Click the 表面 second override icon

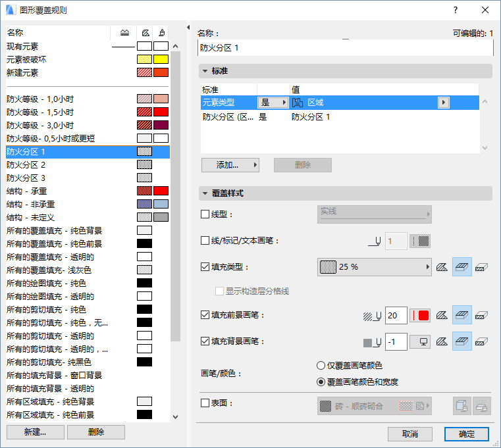[481, 406]
